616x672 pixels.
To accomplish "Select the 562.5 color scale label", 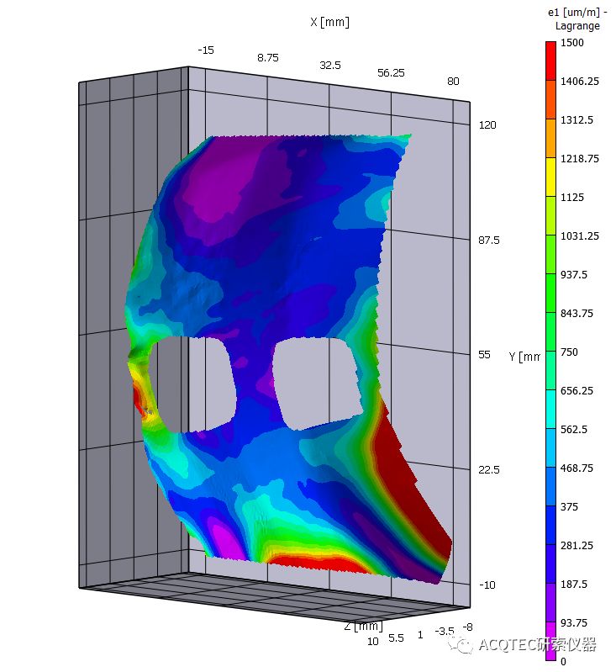I will click(574, 430).
